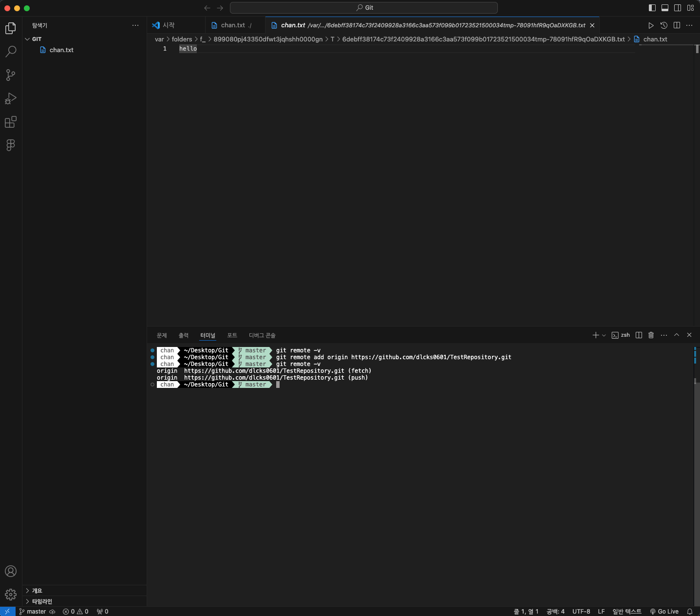Image resolution: width=700 pixels, height=616 pixels.
Task: Toggle the secondary side bar visibility
Action: 678,8
